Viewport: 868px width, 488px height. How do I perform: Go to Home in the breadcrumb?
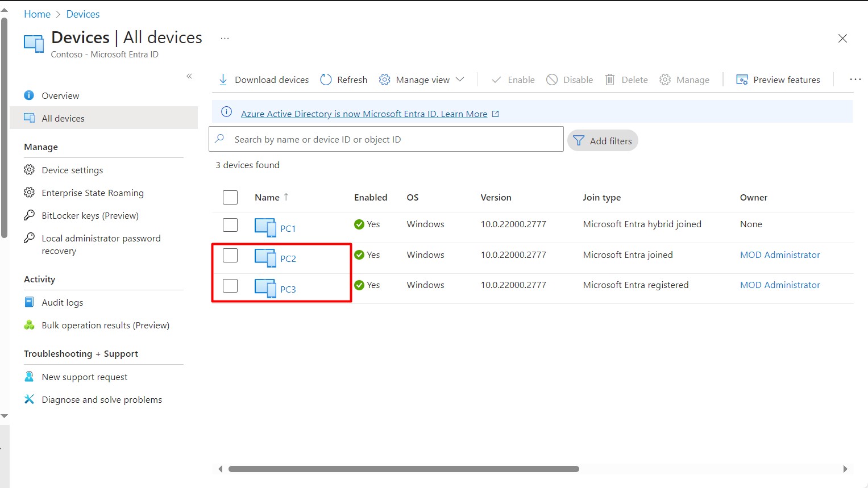coord(37,14)
